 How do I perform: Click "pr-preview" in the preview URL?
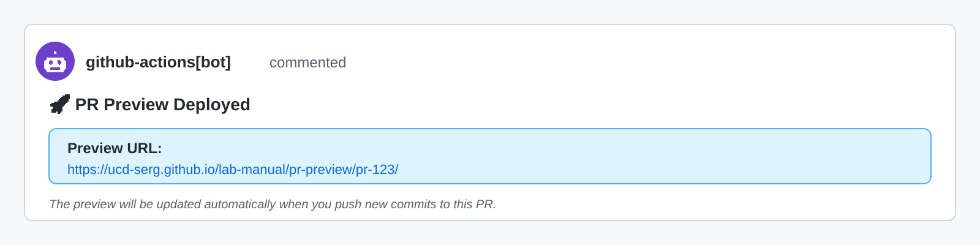320,170
